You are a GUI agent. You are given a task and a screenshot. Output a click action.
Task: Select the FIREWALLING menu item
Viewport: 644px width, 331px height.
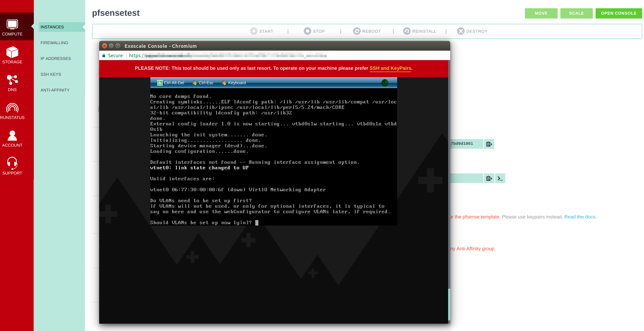54,43
